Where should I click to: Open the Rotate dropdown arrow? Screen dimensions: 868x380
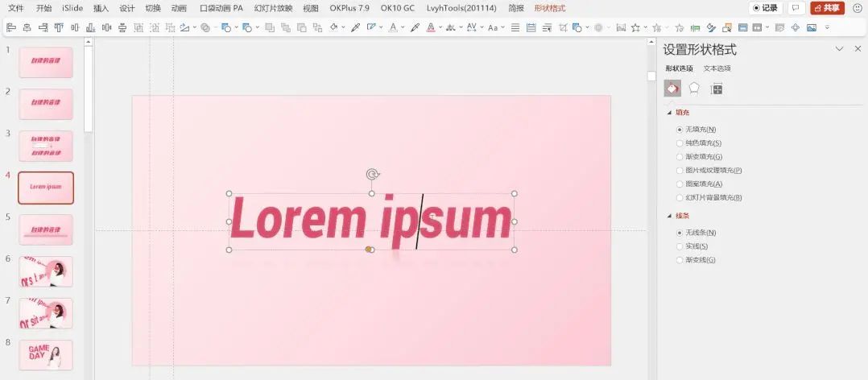194,27
